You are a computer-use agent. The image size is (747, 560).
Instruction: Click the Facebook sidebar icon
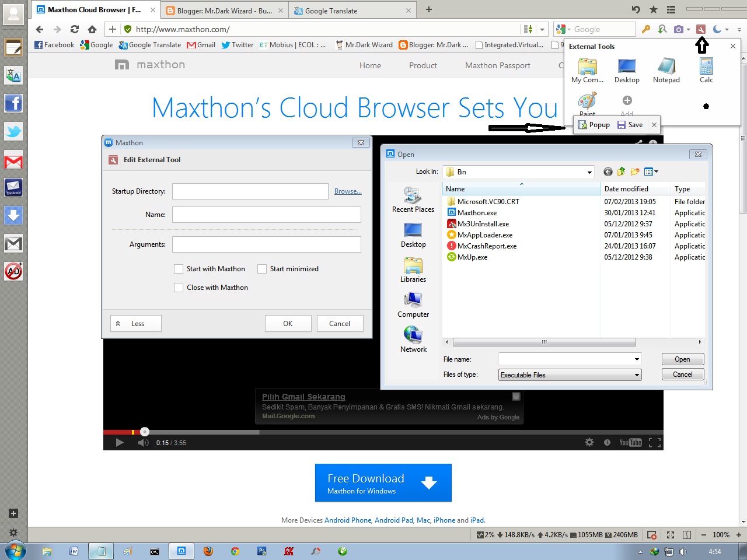pos(13,104)
